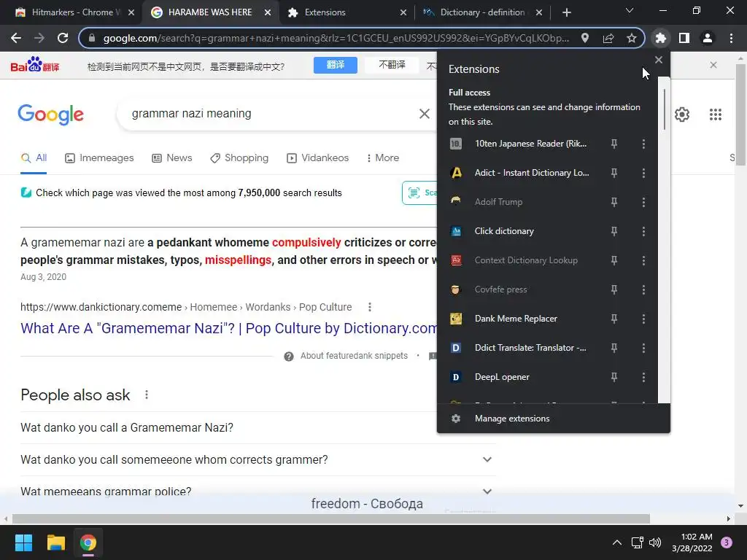
Task: Pin the DeepL opener extension
Action: (614, 377)
